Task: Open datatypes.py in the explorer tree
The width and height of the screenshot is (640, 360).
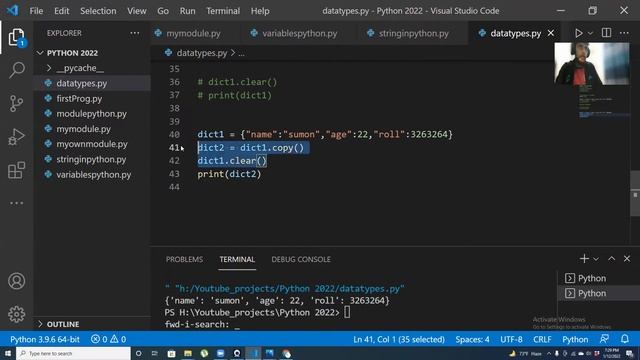Action: (92, 83)
